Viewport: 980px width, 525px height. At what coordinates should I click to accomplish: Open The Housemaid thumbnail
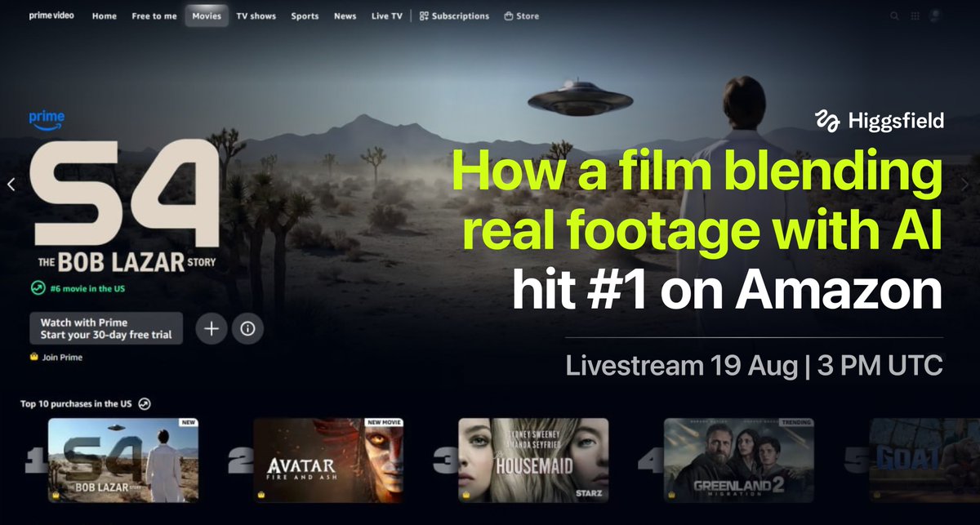tap(534, 460)
